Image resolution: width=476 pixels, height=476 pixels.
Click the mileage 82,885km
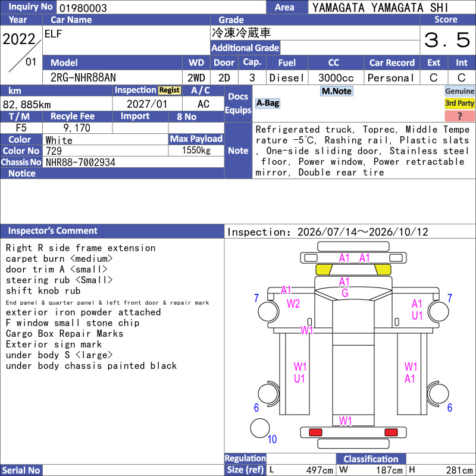(x=27, y=105)
